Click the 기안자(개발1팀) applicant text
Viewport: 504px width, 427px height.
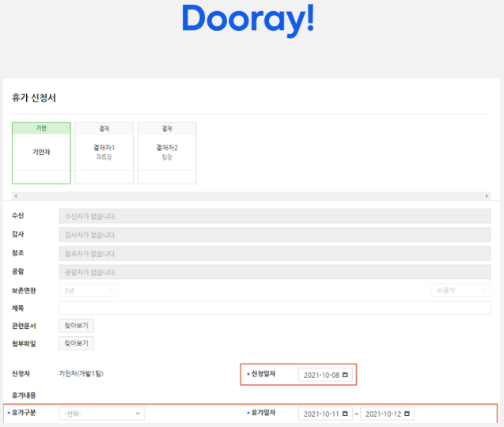click(x=81, y=373)
